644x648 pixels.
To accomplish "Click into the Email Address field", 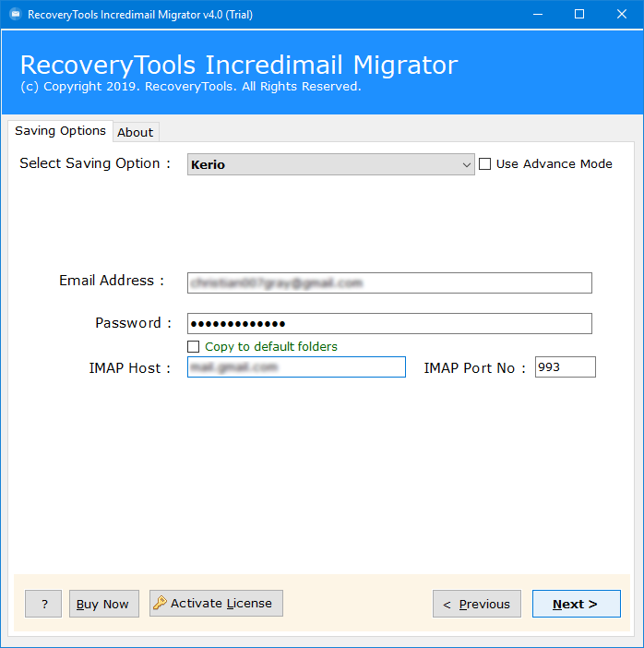I will click(389, 283).
